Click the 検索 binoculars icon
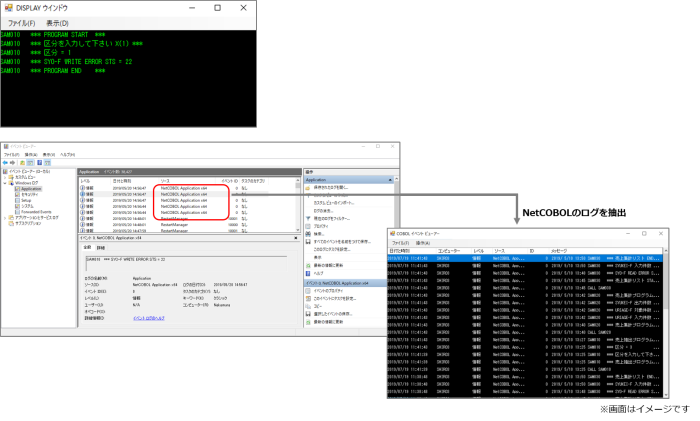This screenshot has height=421, width=700. pos(308,233)
